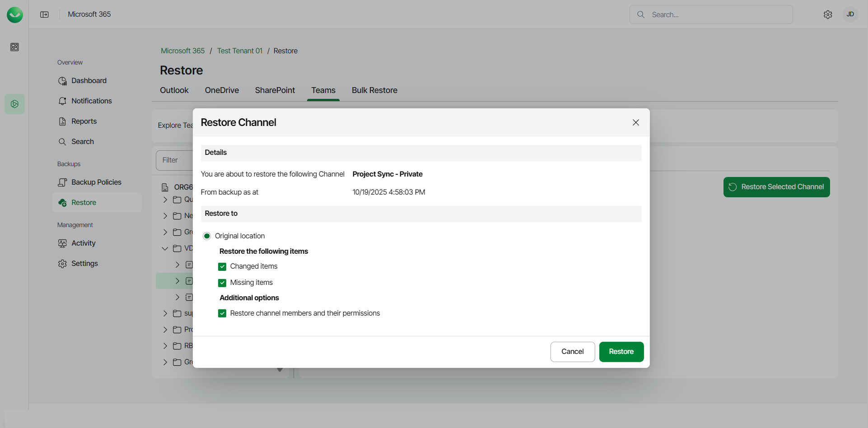Uncheck the Missing items checkbox
Screen dimensions: 868x428
[222, 283]
